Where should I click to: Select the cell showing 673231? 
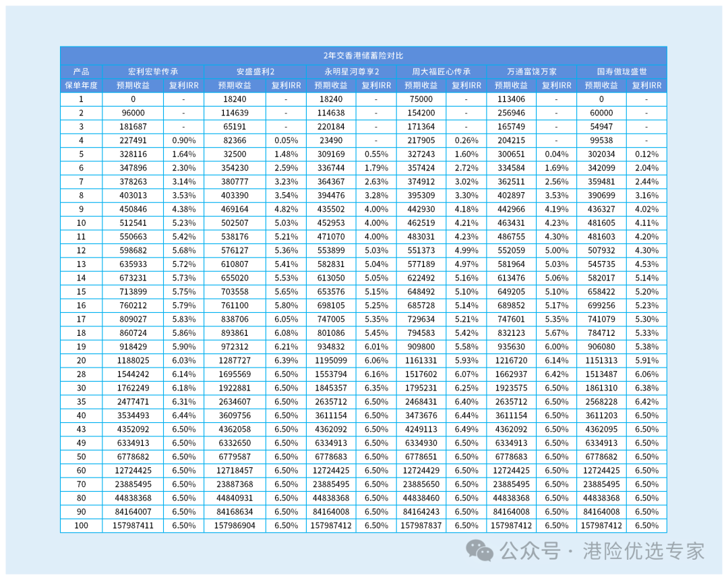point(133,278)
